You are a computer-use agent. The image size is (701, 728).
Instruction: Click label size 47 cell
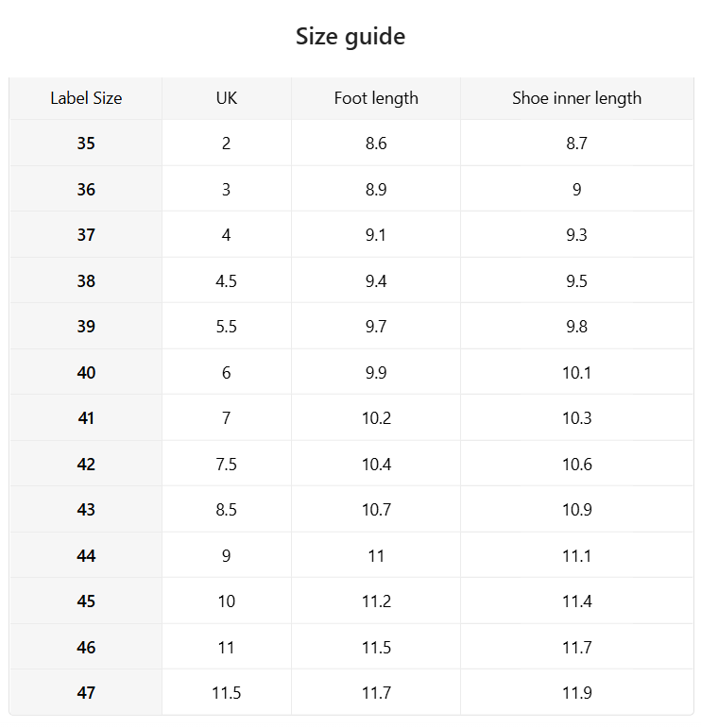[x=86, y=693]
